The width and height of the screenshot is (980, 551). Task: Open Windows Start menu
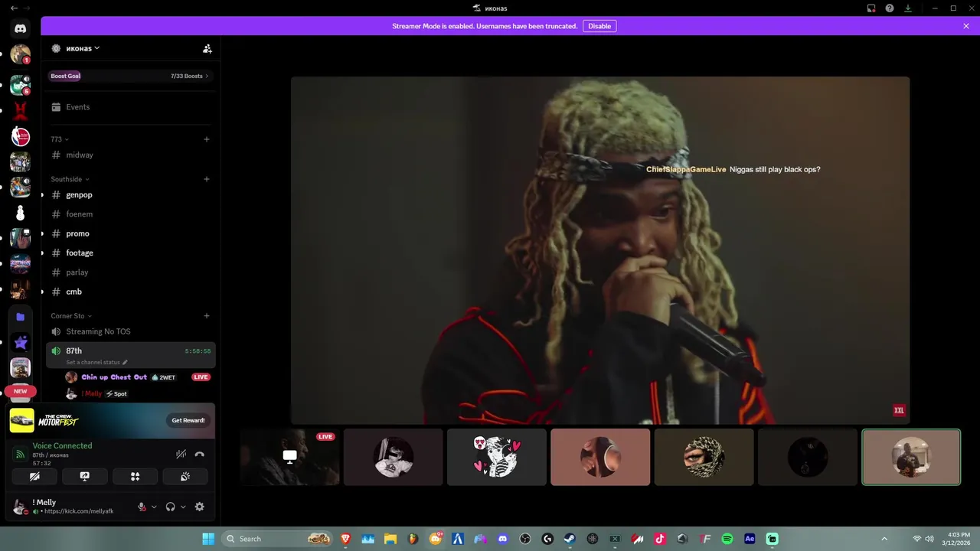pyautogui.click(x=208, y=539)
